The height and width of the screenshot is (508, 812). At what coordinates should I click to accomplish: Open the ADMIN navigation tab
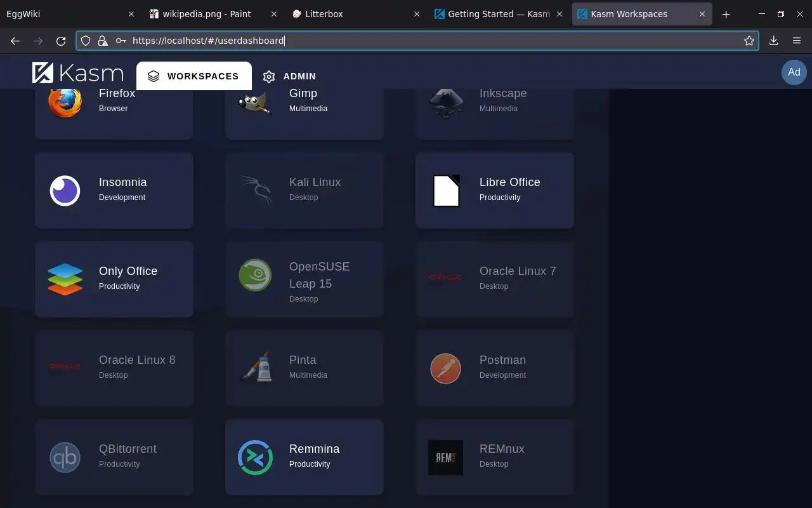[289, 76]
